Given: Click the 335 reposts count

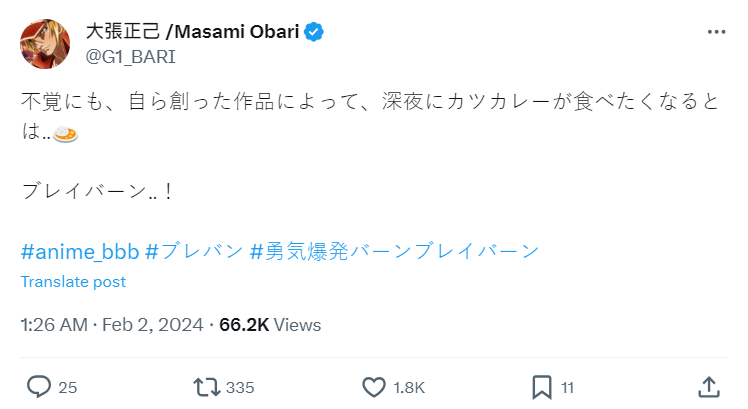Looking at the screenshot, I should [239, 387].
